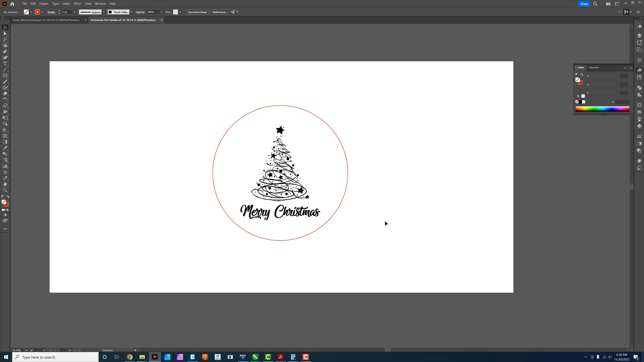Switch to lamp Recovered tab
644x362 pixels.
(x=46, y=20)
